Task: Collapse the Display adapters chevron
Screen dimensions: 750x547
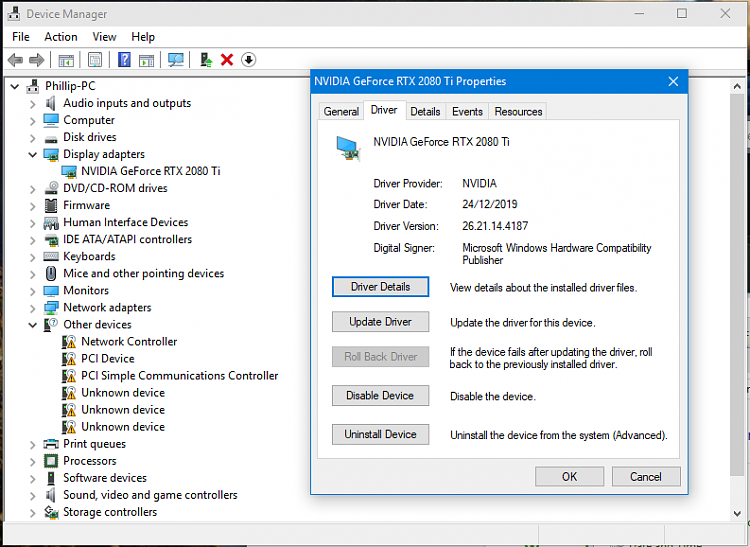Action: 33,154
